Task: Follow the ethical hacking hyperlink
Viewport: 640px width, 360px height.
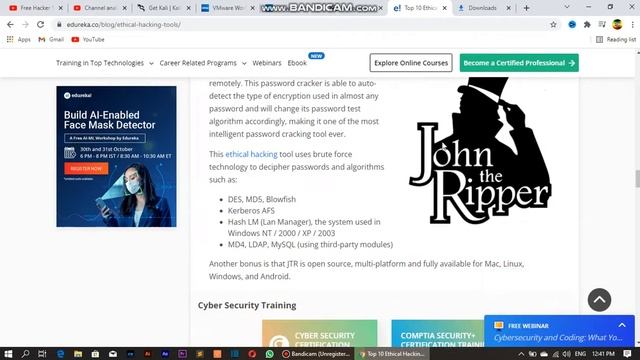Action: tap(251, 154)
